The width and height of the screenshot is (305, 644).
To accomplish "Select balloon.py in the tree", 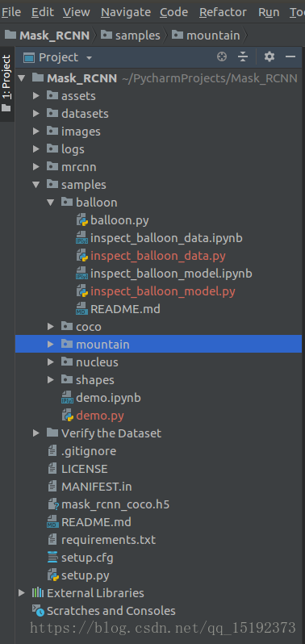I will pyautogui.click(x=119, y=220).
